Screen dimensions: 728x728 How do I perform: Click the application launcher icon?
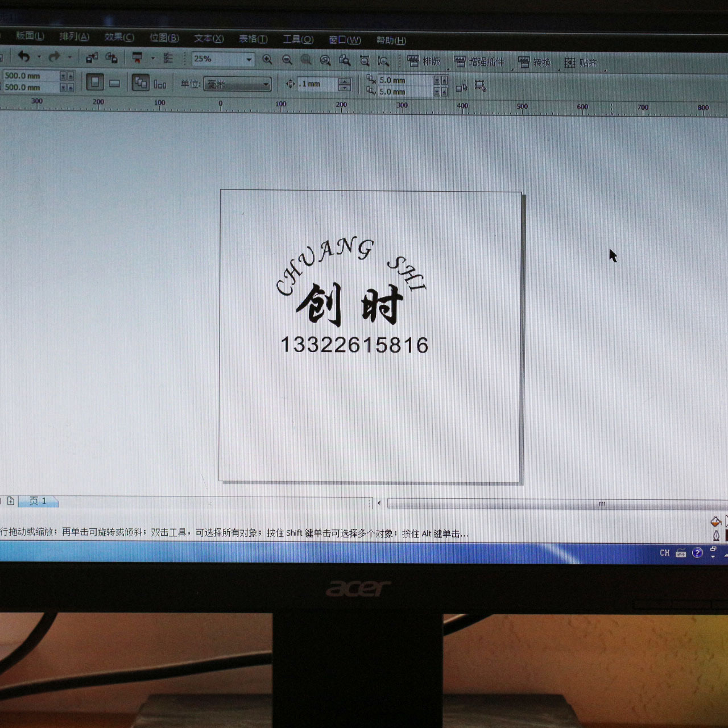[137, 57]
